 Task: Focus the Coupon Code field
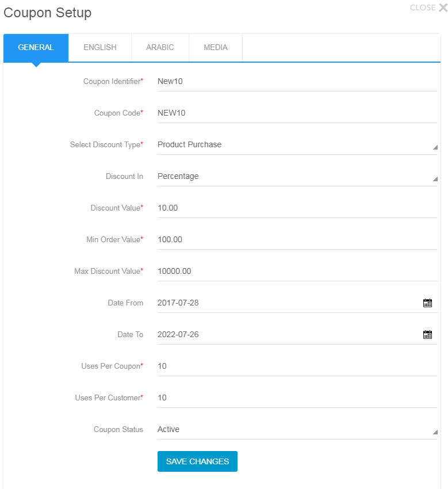pyautogui.click(x=297, y=113)
